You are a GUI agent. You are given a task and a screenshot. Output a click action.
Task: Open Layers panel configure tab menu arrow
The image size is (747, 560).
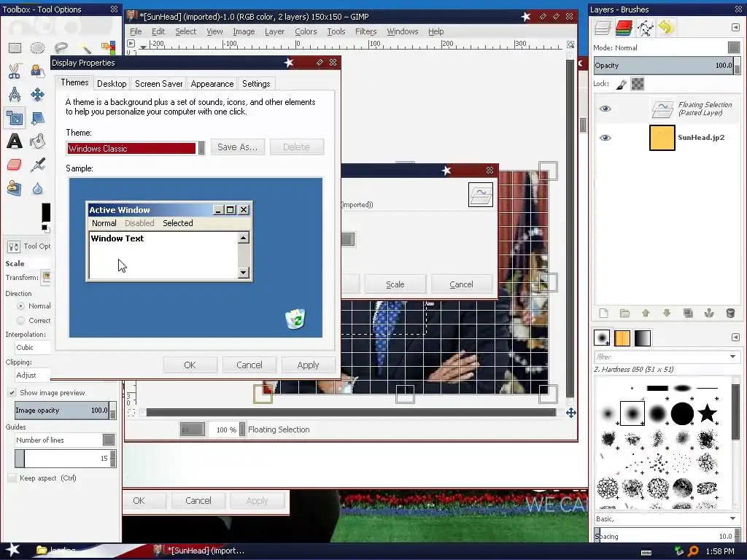(x=735, y=28)
